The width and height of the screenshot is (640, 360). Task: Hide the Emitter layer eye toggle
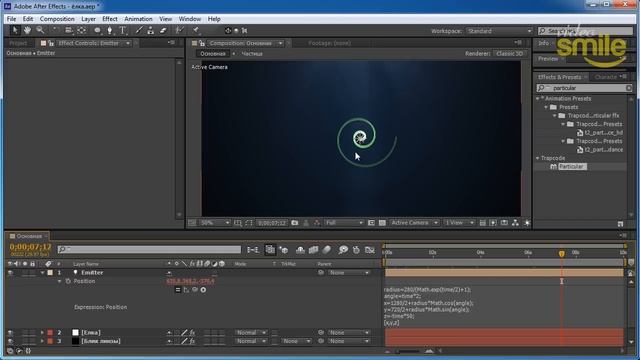(x=10, y=273)
